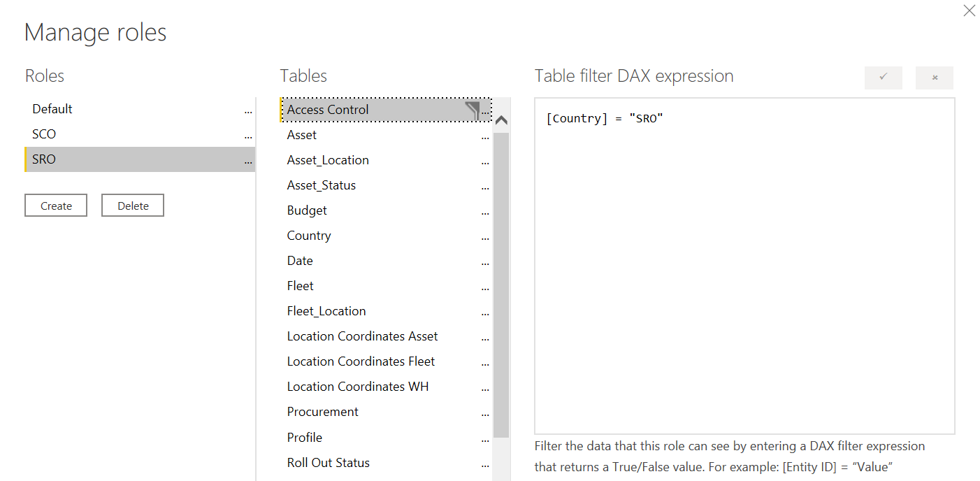Click the filter icon on Access Control table

click(x=473, y=110)
